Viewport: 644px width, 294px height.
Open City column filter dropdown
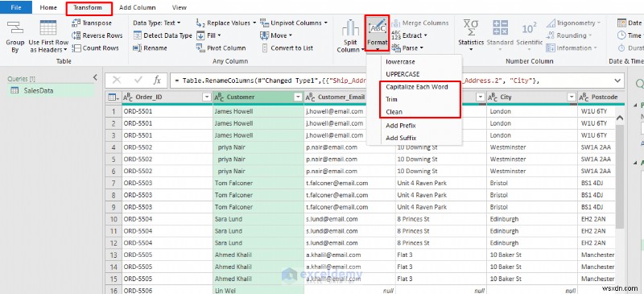point(571,97)
